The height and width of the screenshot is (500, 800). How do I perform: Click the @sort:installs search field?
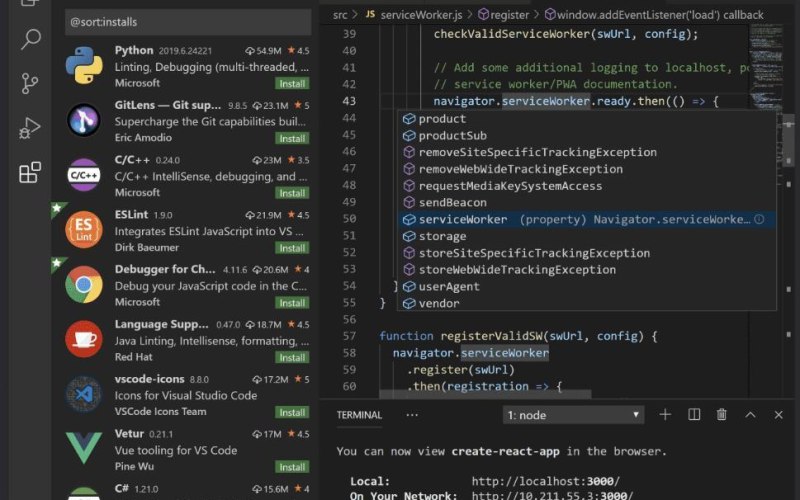tap(188, 22)
